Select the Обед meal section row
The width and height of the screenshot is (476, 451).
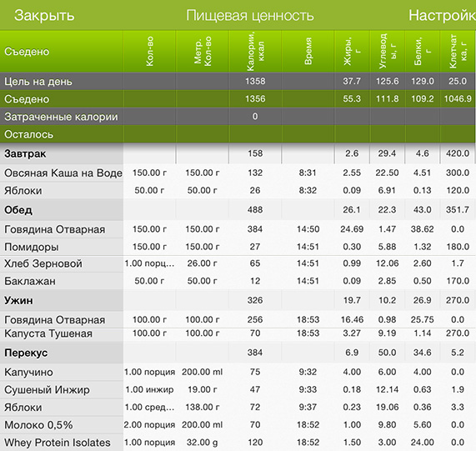[x=238, y=210]
